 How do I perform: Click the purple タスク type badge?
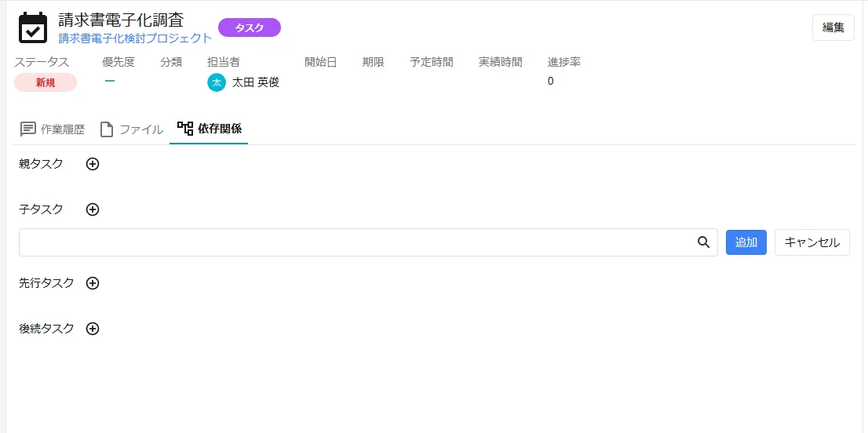click(x=249, y=27)
